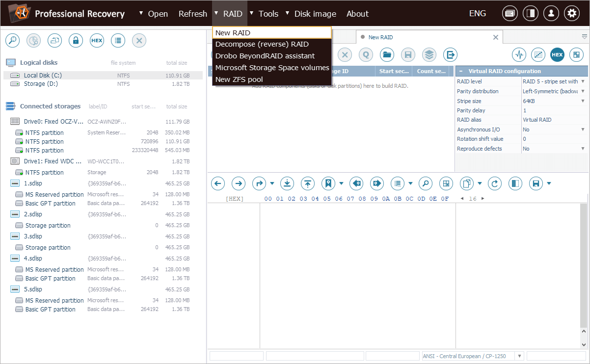
Task: Click the user profile icon in top bar
Action: point(551,13)
